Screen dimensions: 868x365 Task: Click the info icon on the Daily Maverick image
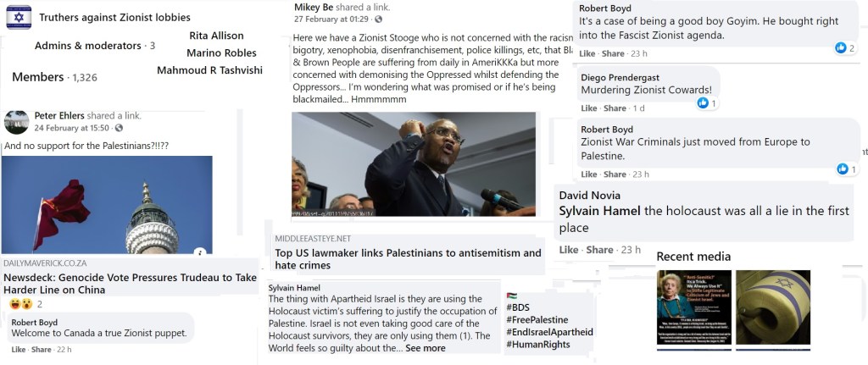click(x=200, y=252)
